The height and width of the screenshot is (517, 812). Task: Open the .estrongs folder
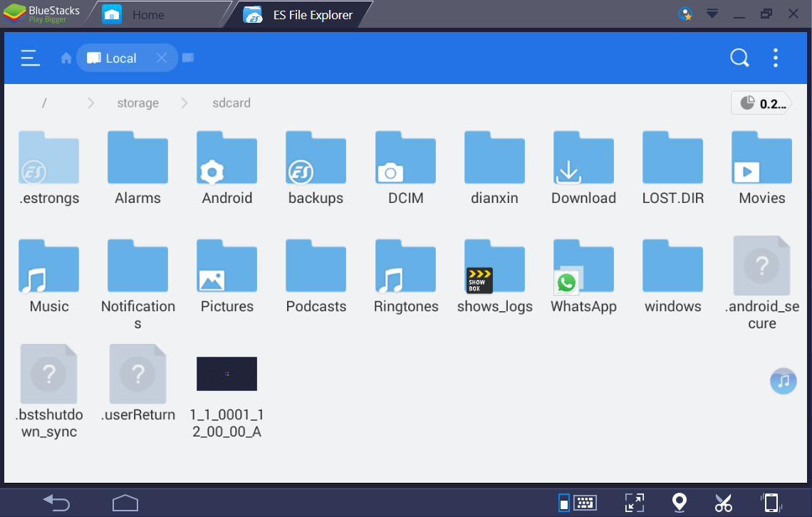click(48, 168)
